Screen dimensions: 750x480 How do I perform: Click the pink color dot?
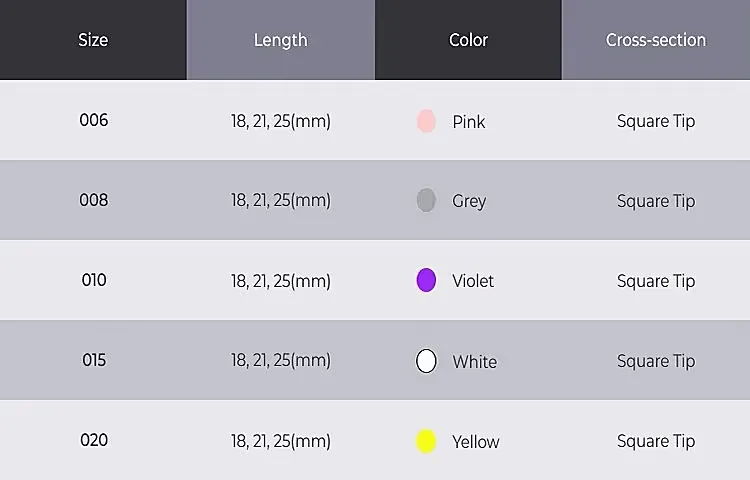pos(426,121)
